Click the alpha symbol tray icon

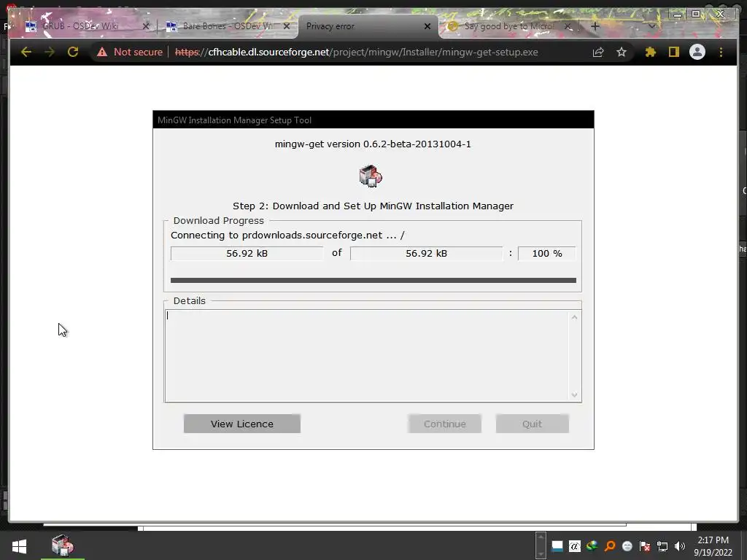tap(575, 546)
